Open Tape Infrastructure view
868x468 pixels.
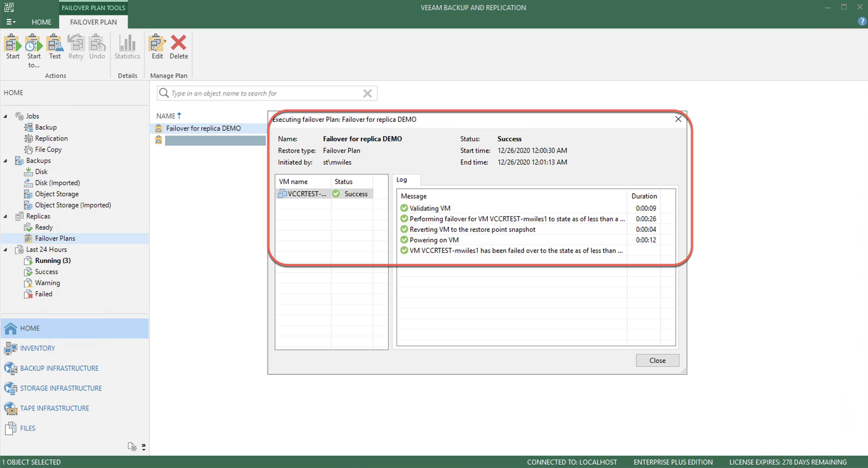click(x=54, y=408)
